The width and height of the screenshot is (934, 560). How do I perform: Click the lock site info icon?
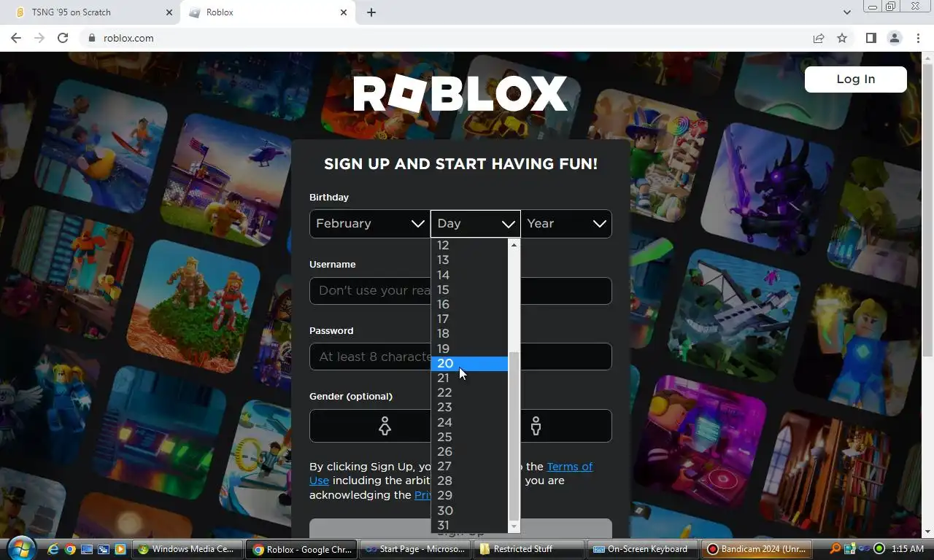coord(92,38)
